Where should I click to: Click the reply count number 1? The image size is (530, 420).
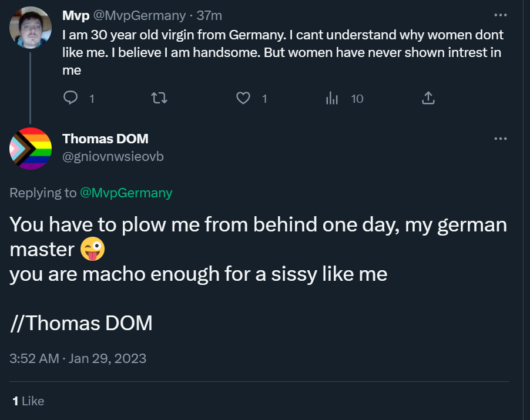tap(92, 99)
